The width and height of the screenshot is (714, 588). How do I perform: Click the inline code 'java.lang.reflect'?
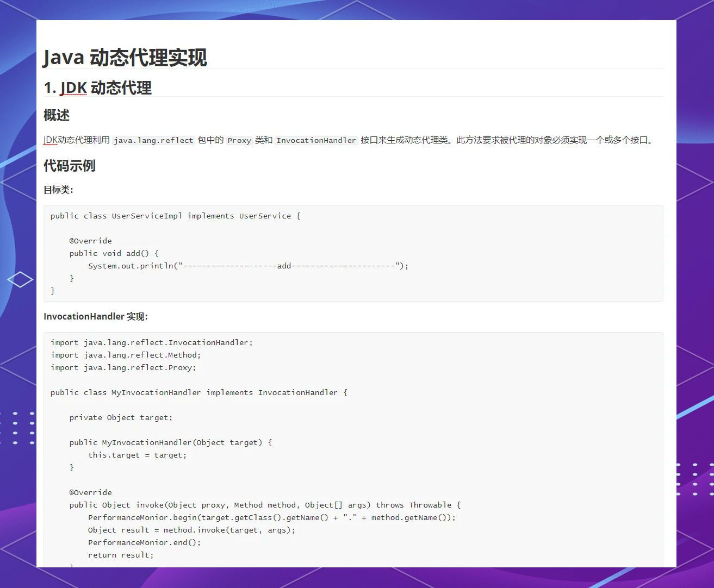tap(153, 140)
